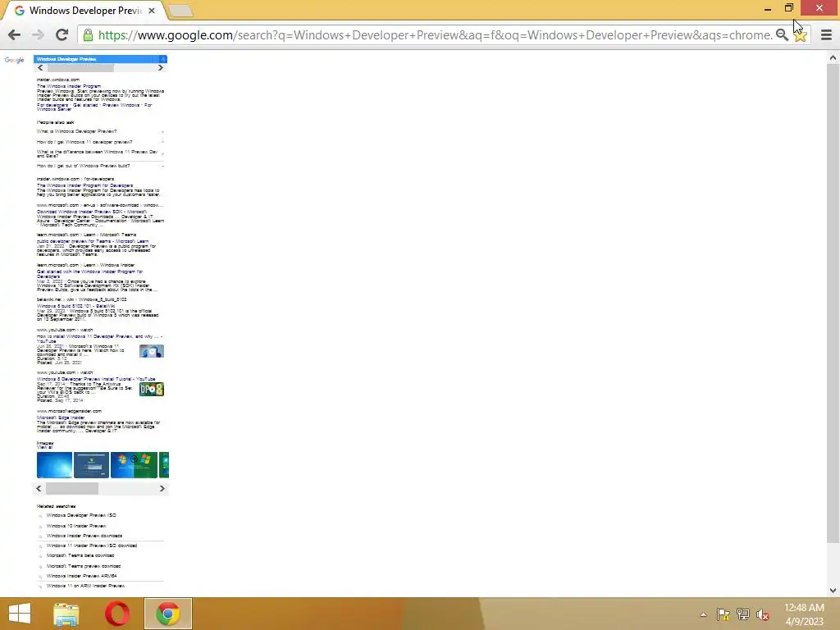Click the right arrow under the search box

(161, 68)
